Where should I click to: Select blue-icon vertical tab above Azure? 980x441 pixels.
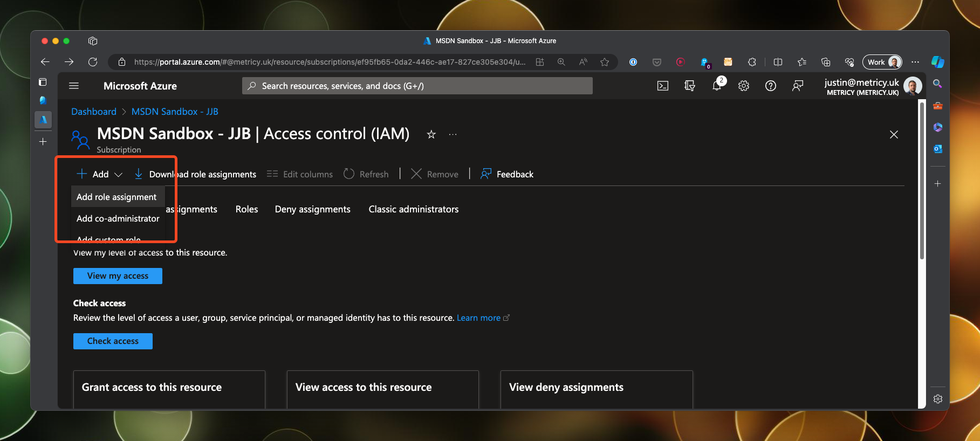point(43,100)
